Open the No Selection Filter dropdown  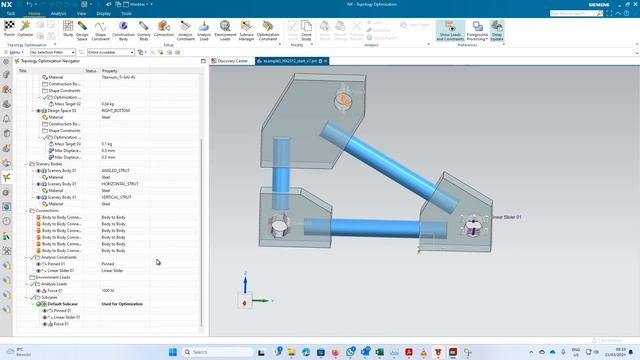(53, 52)
